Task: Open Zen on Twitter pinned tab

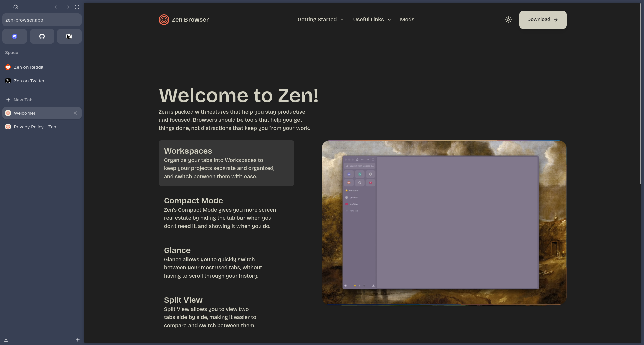Action: (42, 81)
